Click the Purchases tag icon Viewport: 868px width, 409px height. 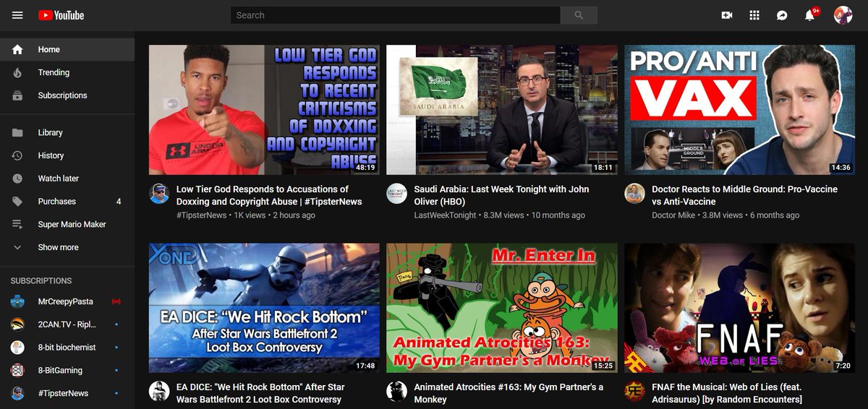[x=17, y=202]
